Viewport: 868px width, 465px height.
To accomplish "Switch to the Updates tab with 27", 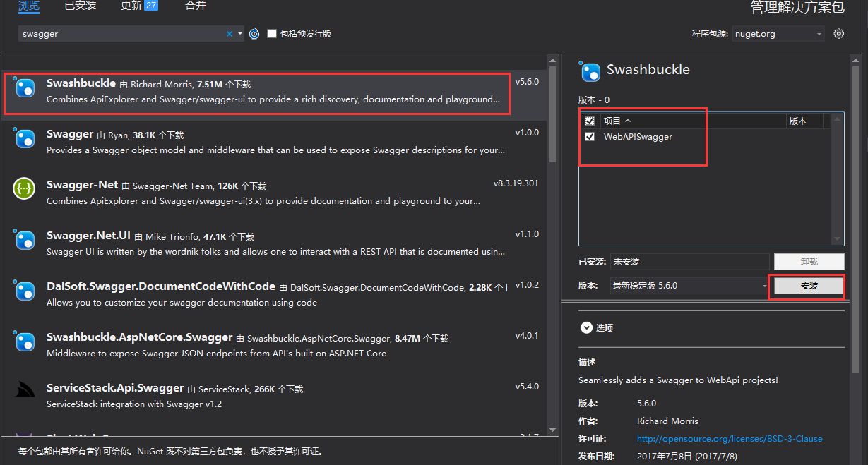I will click(140, 6).
